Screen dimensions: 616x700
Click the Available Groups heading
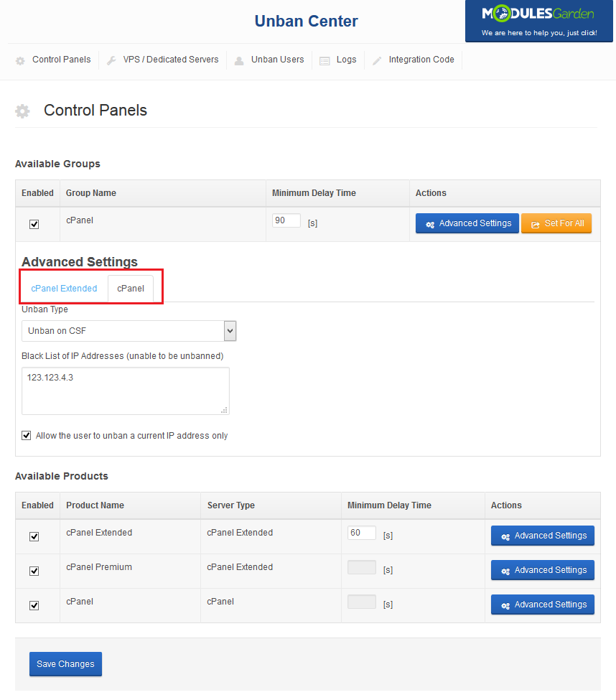(57, 164)
